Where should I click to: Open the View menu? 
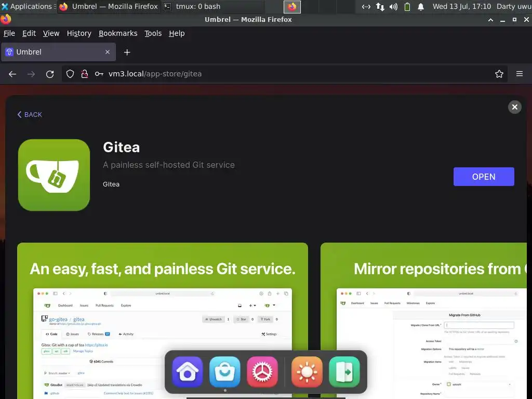click(51, 33)
